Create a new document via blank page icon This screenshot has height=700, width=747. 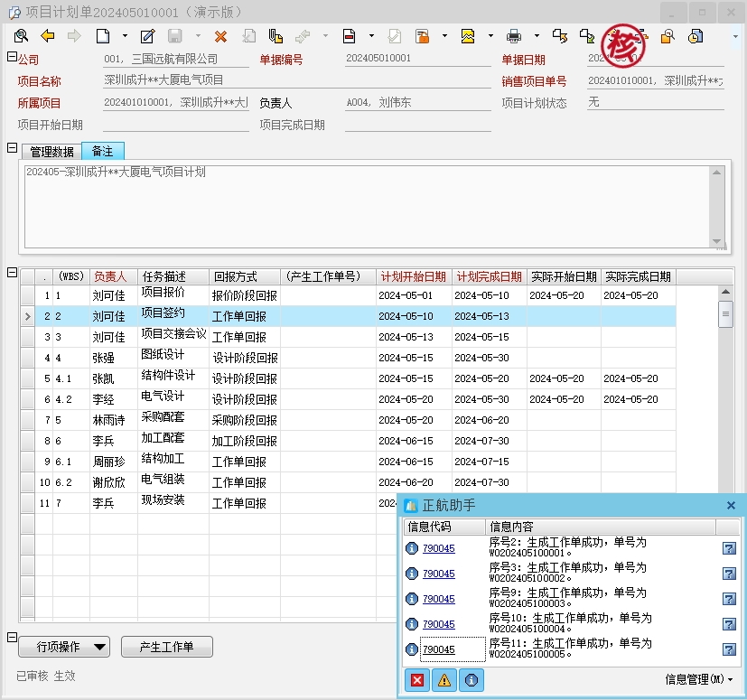click(x=103, y=36)
